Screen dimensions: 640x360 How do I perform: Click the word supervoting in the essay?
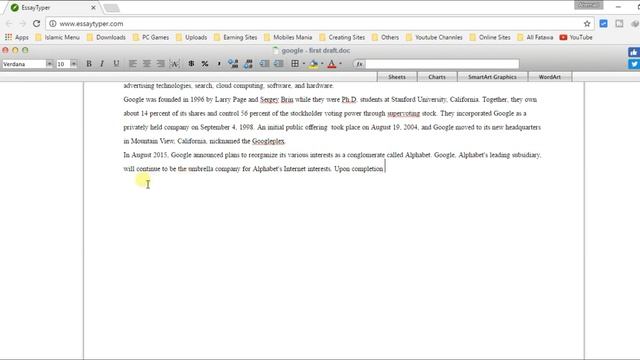tap(404, 113)
